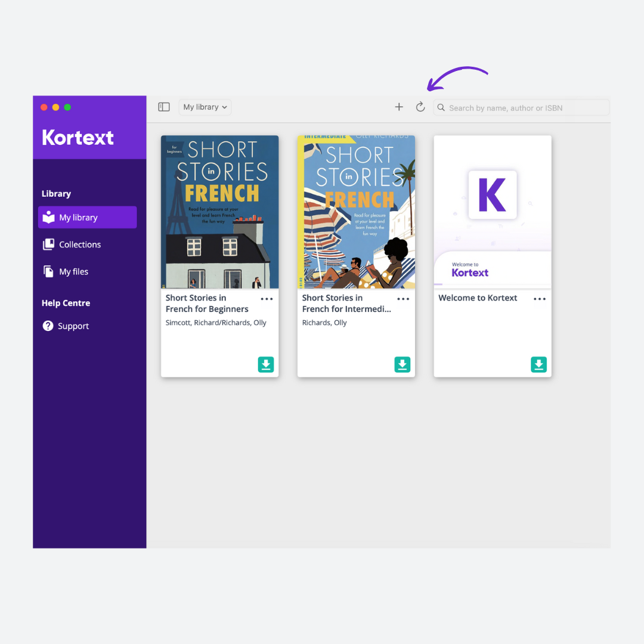Refresh the library with the reload icon
The image size is (644, 644).
(420, 107)
